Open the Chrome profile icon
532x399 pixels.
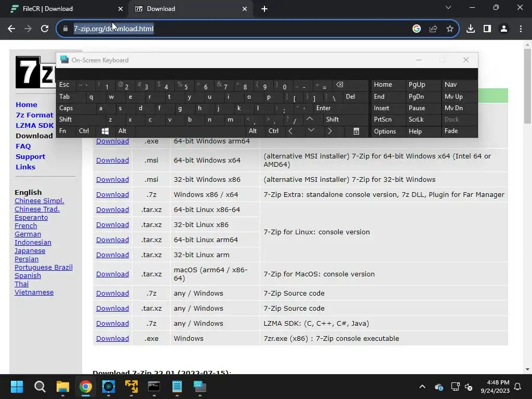coord(504,29)
